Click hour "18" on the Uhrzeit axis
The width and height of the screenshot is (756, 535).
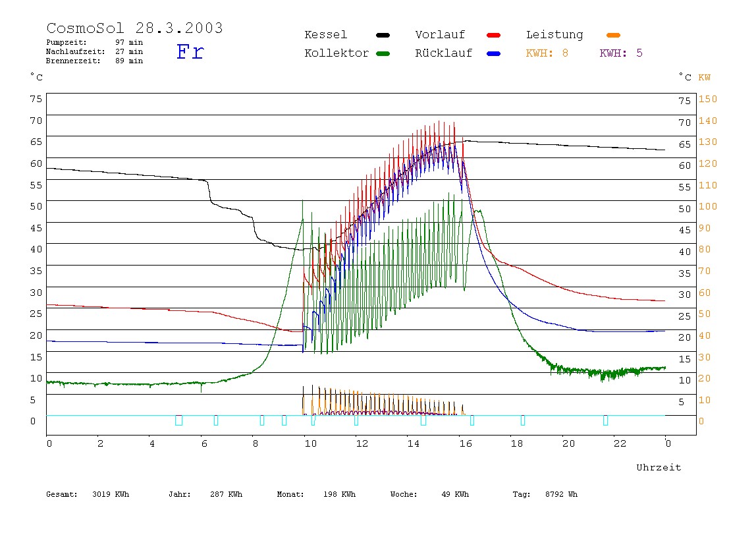coord(517,443)
